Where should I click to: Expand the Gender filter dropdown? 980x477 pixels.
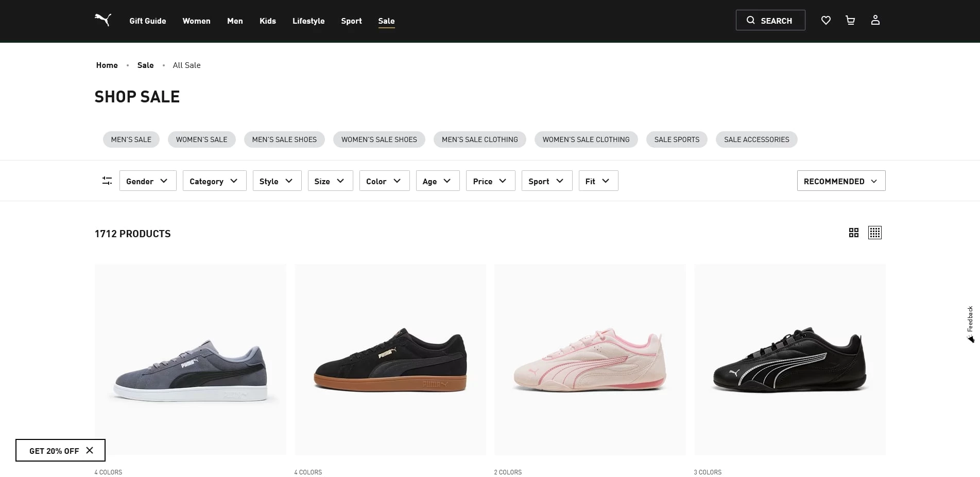pyautogui.click(x=147, y=181)
